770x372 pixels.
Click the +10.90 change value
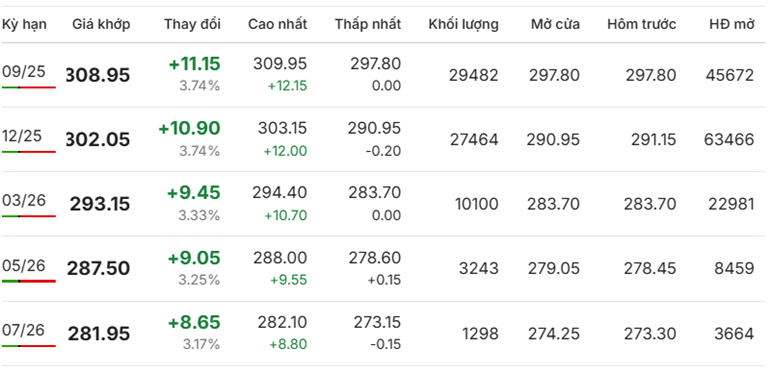[189, 129]
